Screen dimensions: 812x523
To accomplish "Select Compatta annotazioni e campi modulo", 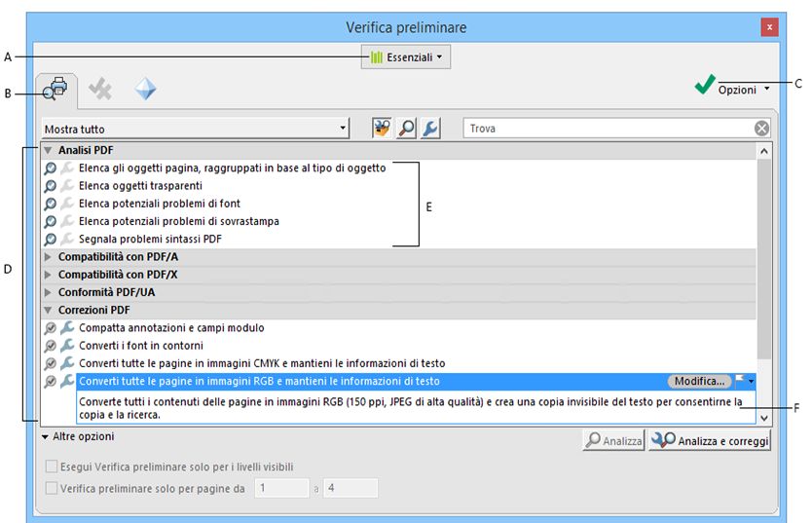I will pyautogui.click(x=171, y=328).
